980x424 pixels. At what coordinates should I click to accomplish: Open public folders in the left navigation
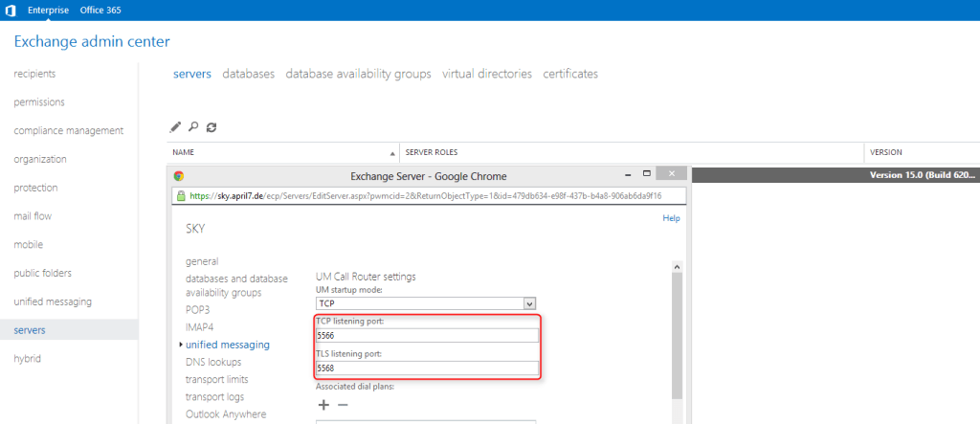[x=42, y=274]
